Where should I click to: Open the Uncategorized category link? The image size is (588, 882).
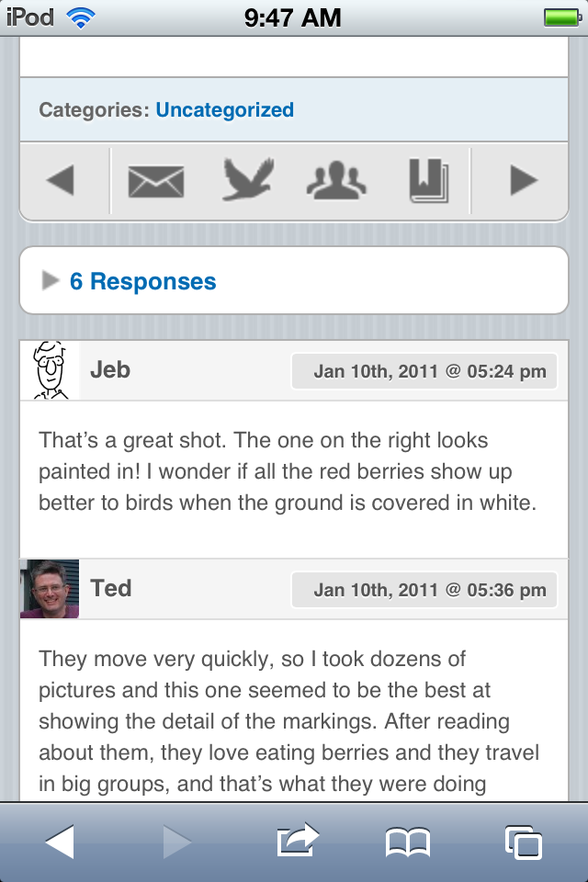pyautogui.click(x=225, y=110)
